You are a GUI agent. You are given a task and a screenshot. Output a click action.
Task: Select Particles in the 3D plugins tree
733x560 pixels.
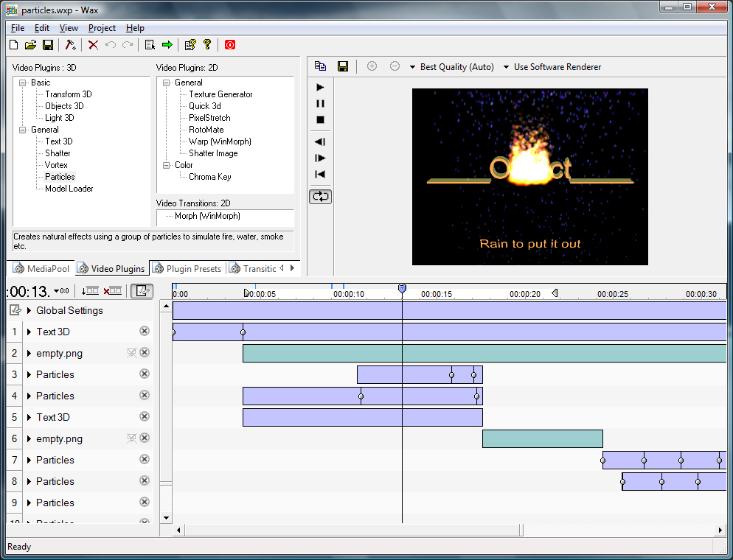[x=60, y=177]
